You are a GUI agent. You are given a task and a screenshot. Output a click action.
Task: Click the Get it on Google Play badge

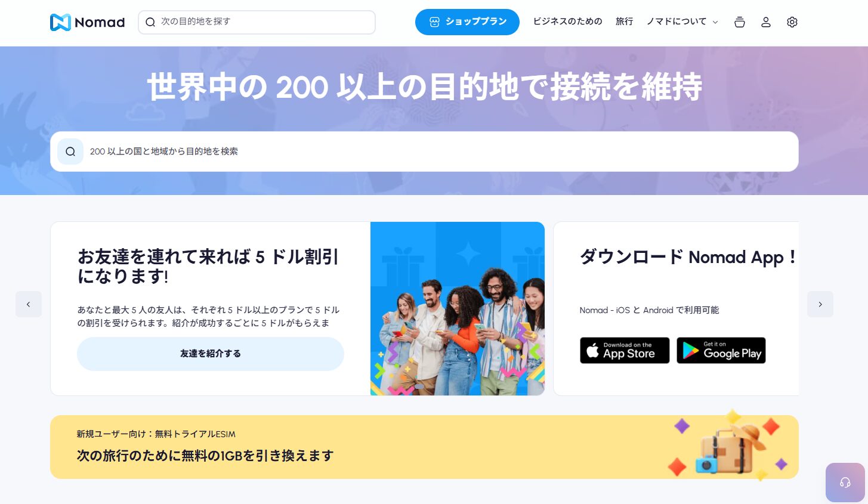[721, 351]
